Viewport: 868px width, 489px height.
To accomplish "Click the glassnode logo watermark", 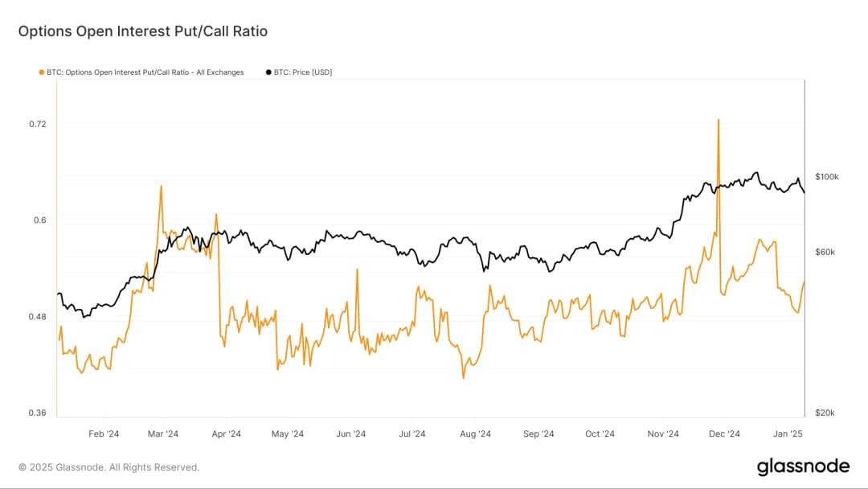I will point(803,467).
